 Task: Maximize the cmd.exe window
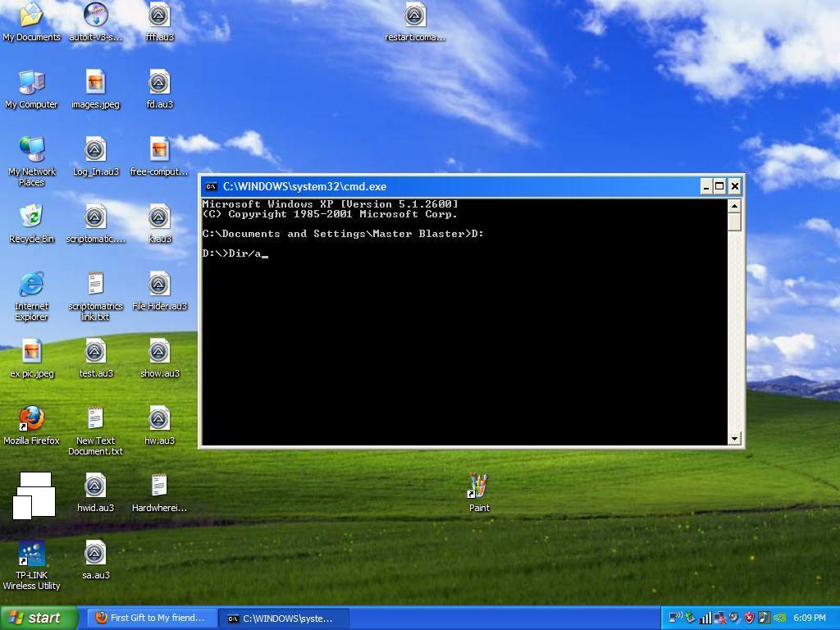point(719,186)
